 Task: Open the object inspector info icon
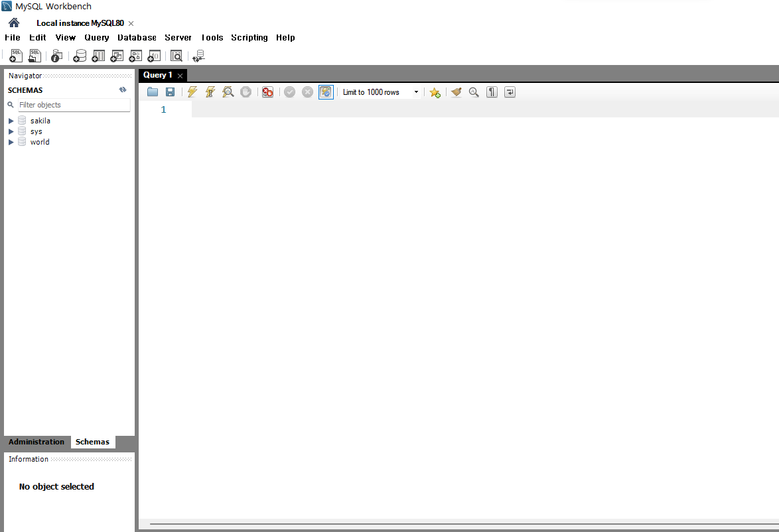pos(56,56)
